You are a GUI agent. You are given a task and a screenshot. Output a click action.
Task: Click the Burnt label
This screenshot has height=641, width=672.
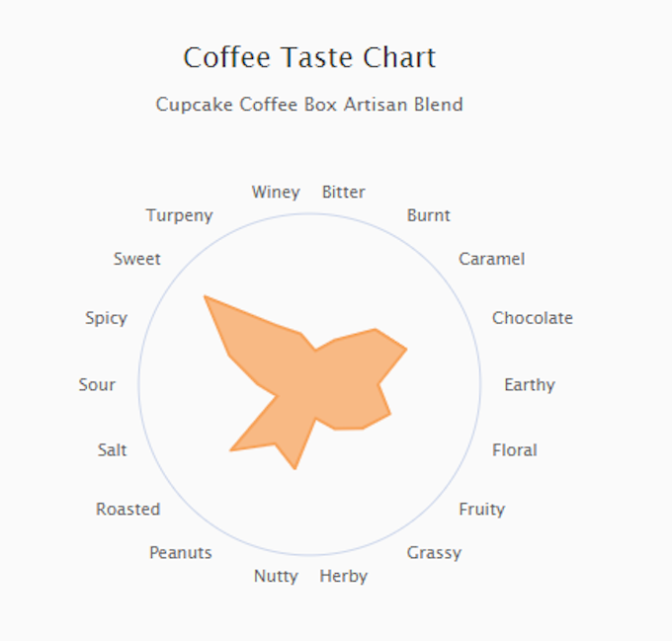429,215
